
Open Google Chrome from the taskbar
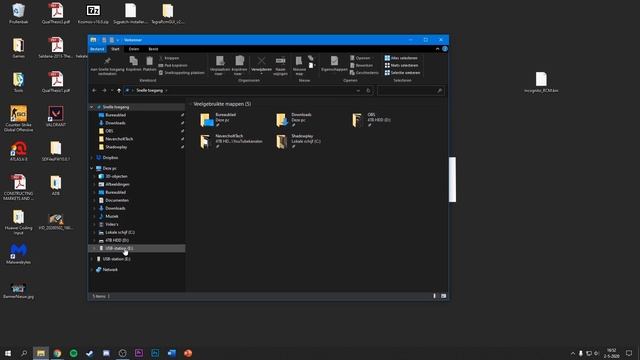57,353
